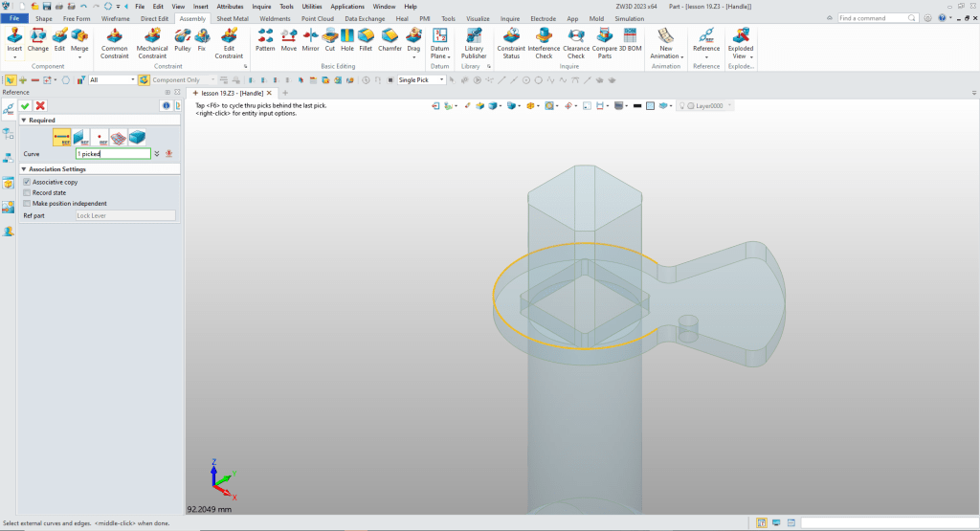Check Make position independent option
This screenshot has width=980, height=531.
coord(27,203)
